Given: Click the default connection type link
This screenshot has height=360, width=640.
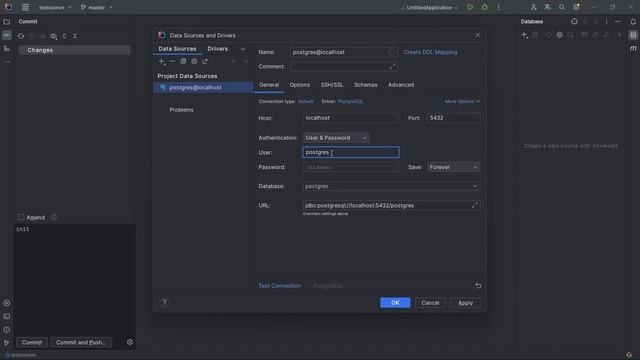Looking at the screenshot, I should [x=305, y=101].
